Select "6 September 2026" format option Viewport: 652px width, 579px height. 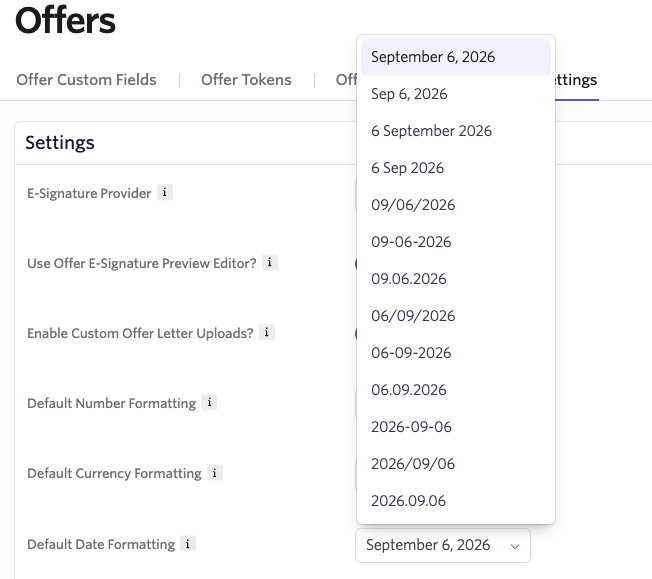(x=431, y=131)
